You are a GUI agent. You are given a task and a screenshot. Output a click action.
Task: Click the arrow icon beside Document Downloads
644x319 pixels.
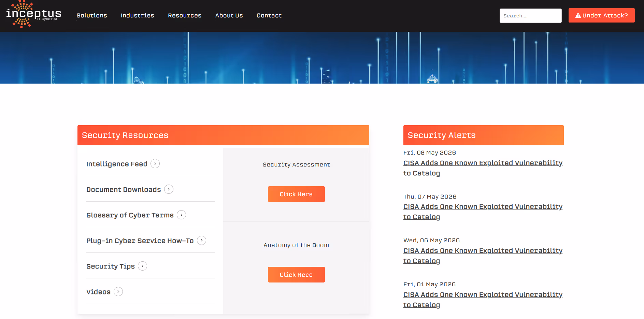point(169,189)
